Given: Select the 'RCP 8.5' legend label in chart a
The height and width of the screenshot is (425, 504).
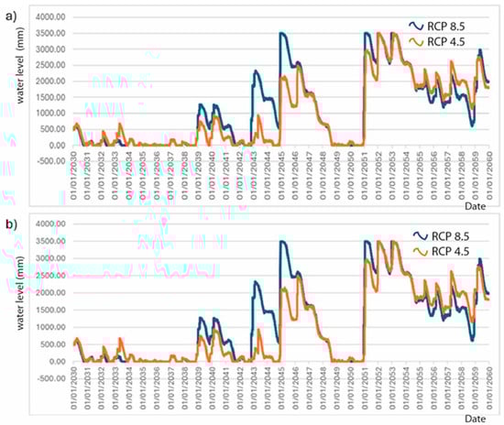Looking at the screenshot, I should [446, 27].
